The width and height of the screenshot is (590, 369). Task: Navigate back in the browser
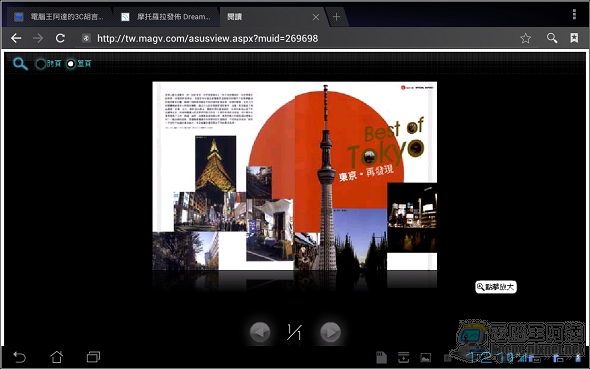(16, 38)
